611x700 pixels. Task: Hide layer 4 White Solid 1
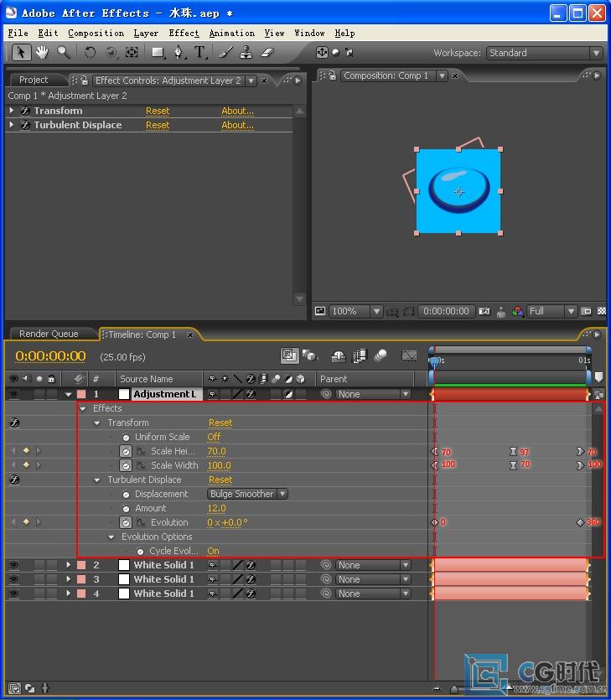coord(14,594)
